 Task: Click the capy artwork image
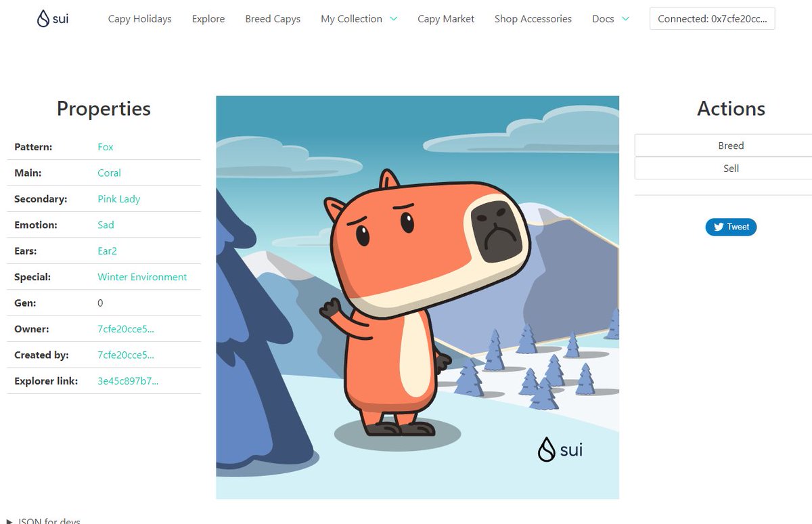click(418, 297)
